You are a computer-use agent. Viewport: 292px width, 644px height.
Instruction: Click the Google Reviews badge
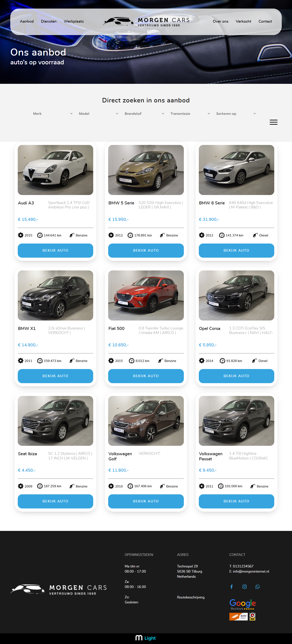(x=242, y=605)
